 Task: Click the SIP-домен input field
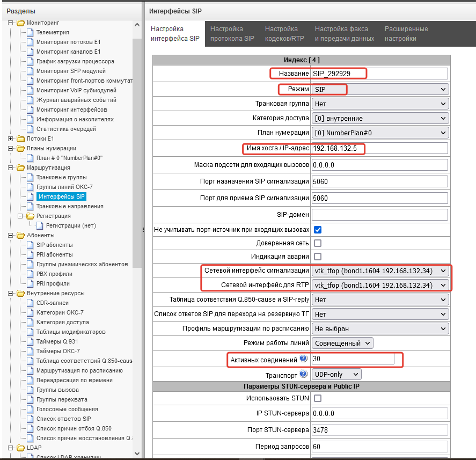click(380, 215)
